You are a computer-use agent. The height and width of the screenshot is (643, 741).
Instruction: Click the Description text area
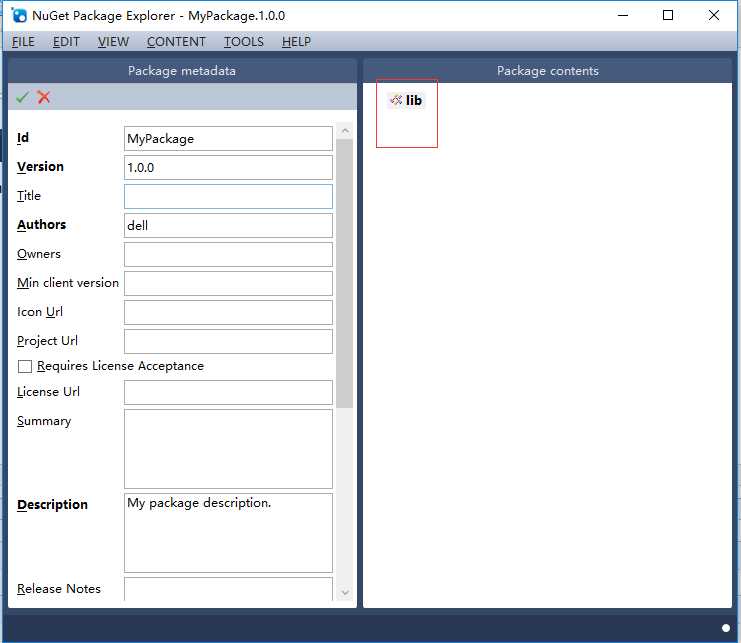[228, 533]
